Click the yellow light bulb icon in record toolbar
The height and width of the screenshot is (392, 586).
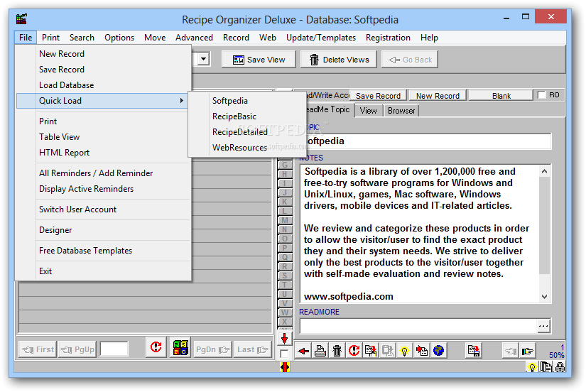click(404, 351)
